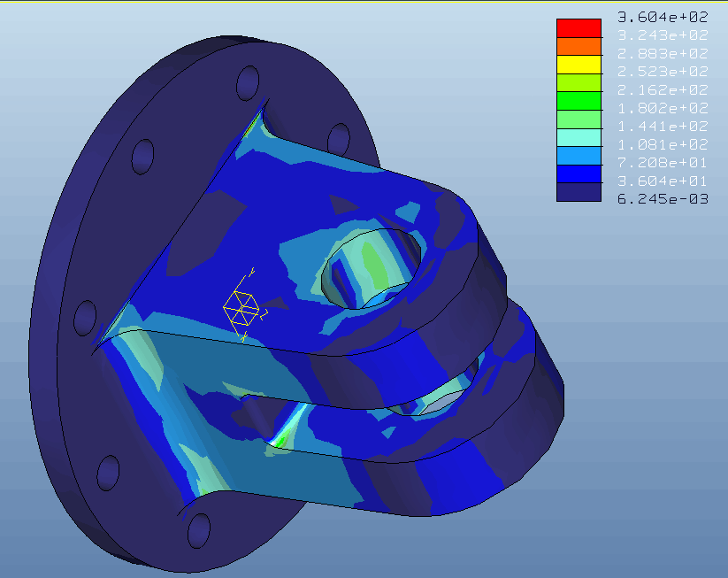Viewport: 728px width, 578px height.
Task: Click the large pin hole in upper lug
Action: 372,268
